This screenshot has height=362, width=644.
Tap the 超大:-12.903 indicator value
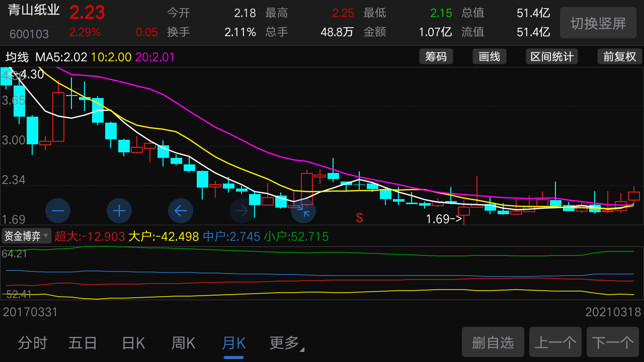[x=90, y=236]
